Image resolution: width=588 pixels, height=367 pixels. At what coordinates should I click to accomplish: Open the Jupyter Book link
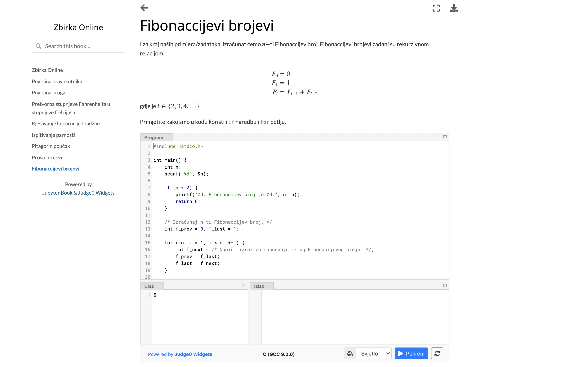(x=57, y=193)
